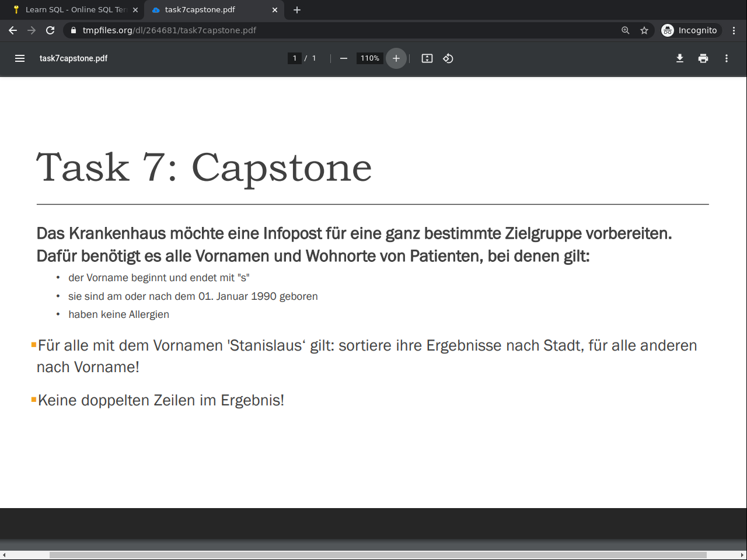This screenshot has width=747, height=560.
Task: Bookmark this page with the star
Action: point(644,30)
